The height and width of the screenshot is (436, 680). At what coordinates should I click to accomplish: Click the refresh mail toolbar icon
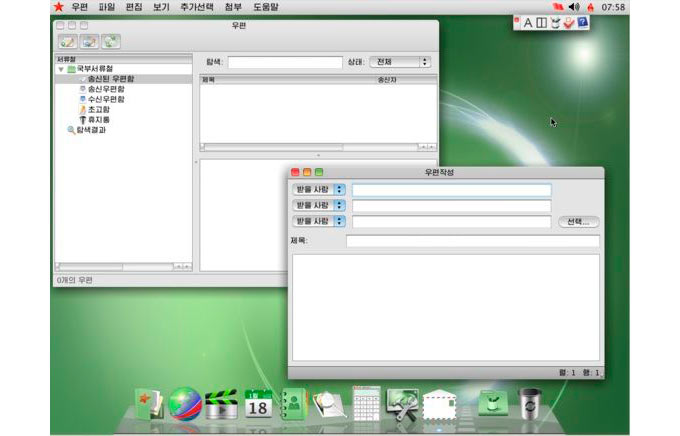(x=111, y=41)
